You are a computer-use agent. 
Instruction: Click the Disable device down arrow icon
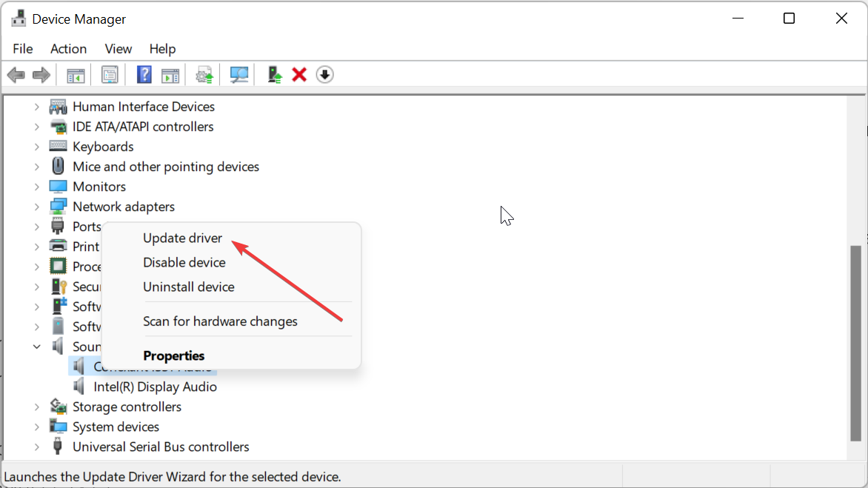325,75
